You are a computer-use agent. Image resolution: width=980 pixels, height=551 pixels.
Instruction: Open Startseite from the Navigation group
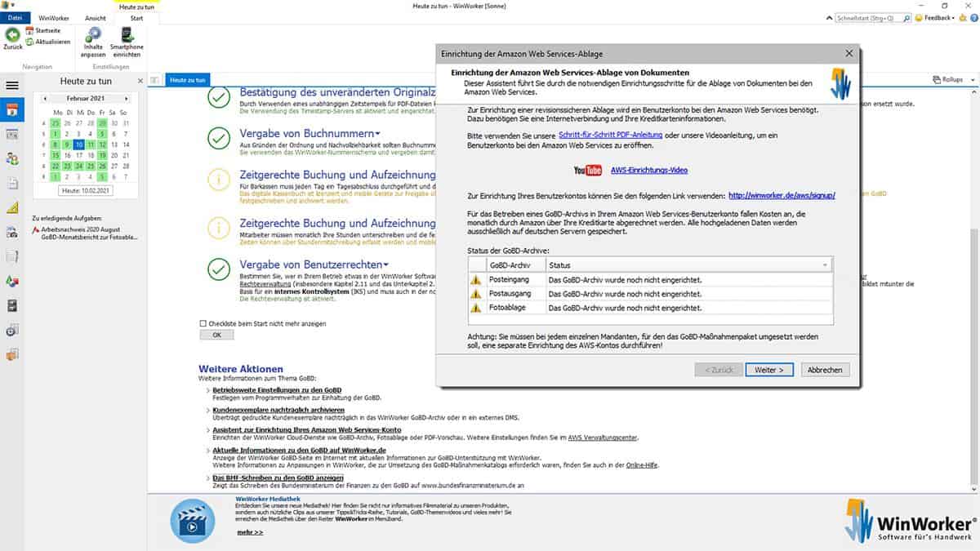[x=42, y=30]
